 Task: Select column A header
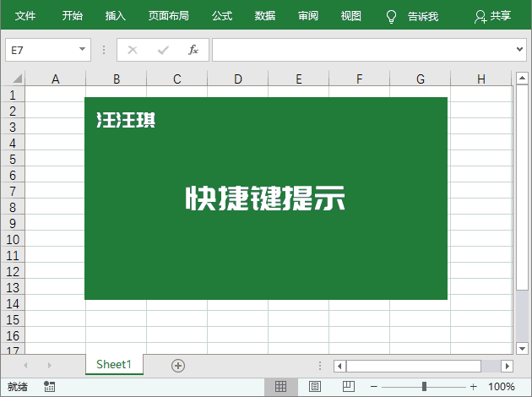(x=55, y=79)
